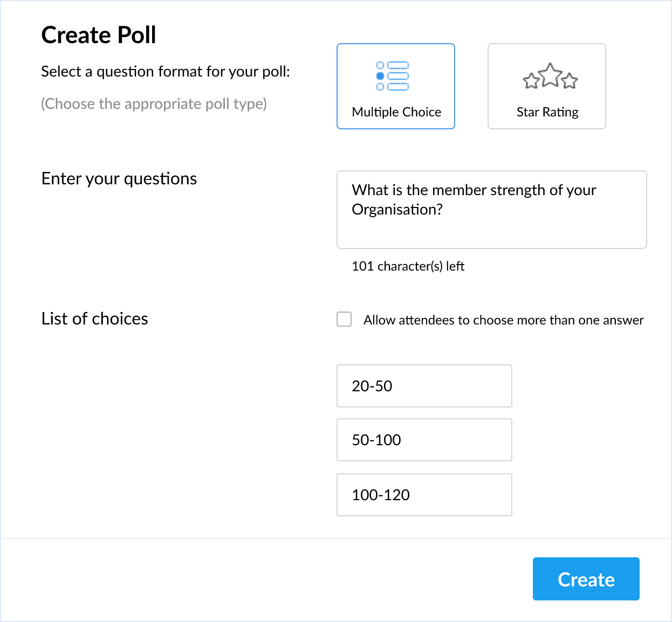This screenshot has height=622, width=672.
Task: Enable the multiple-answers checkbox for attendees
Action: pyautogui.click(x=344, y=319)
